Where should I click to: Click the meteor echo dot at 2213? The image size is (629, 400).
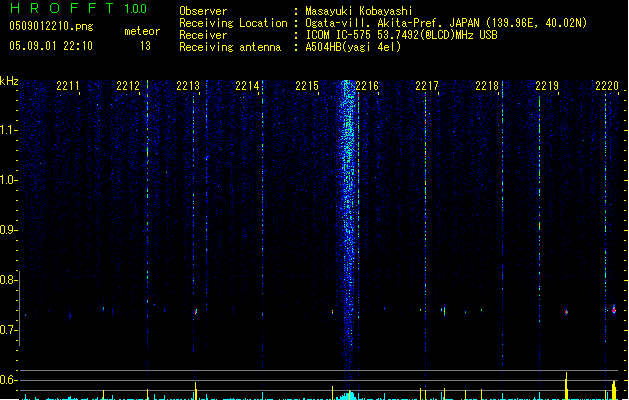pyautogui.click(x=196, y=311)
